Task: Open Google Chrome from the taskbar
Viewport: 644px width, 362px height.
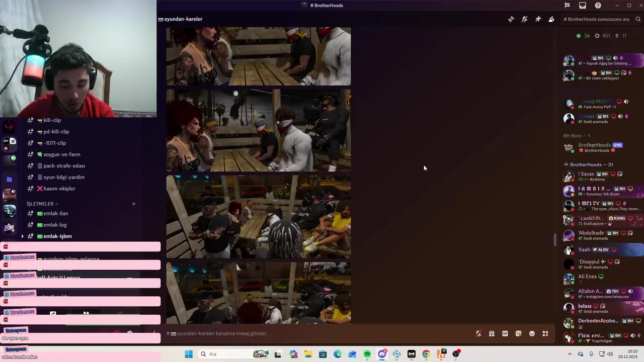Action: 426,354
